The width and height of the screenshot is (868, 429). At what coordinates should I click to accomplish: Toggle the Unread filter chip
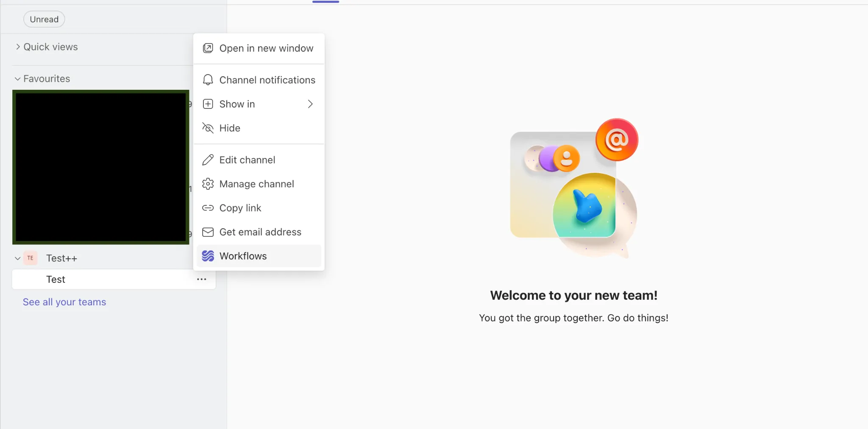pos(44,19)
